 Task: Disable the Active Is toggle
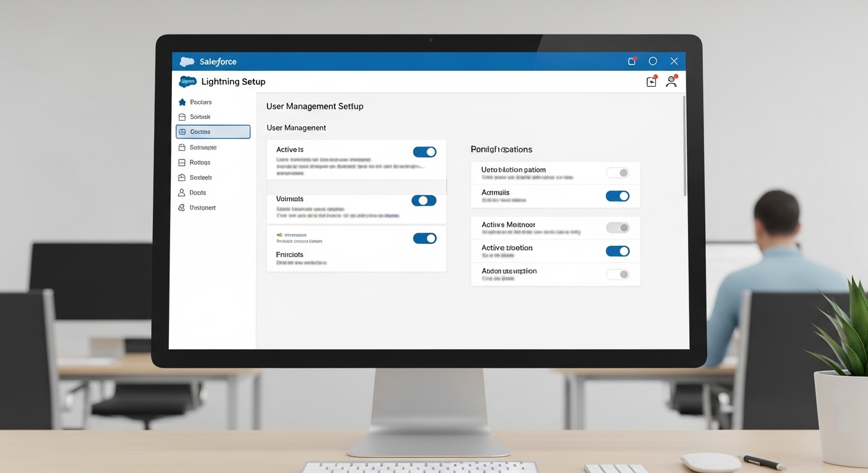(424, 152)
